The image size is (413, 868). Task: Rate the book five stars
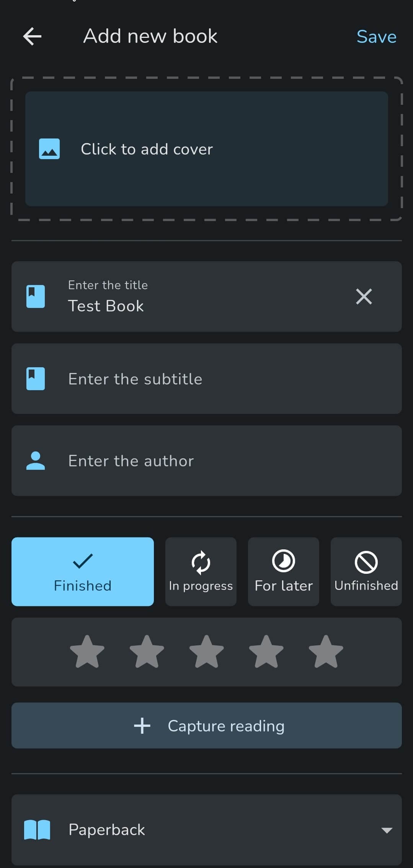pos(326,651)
